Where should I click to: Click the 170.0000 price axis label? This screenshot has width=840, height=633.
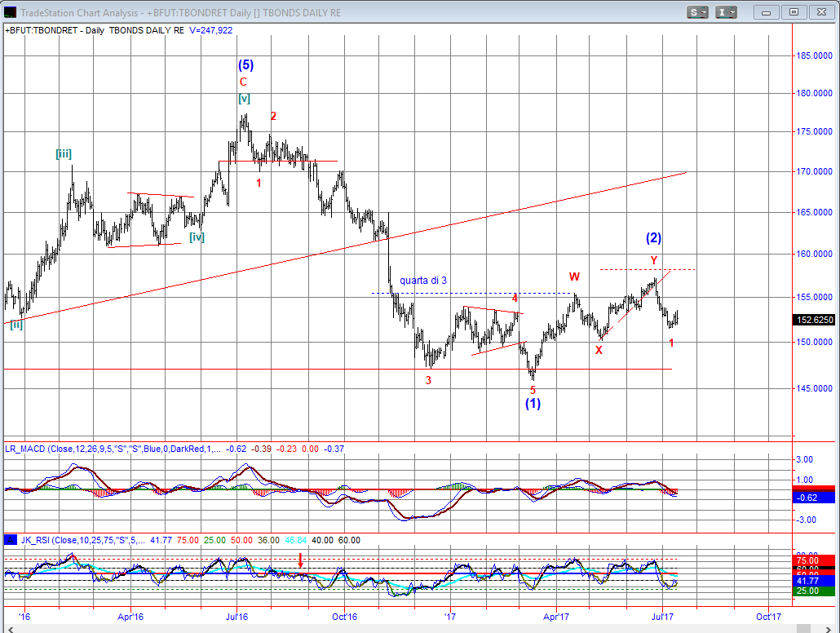pyautogui.click(x=814, y=171)
